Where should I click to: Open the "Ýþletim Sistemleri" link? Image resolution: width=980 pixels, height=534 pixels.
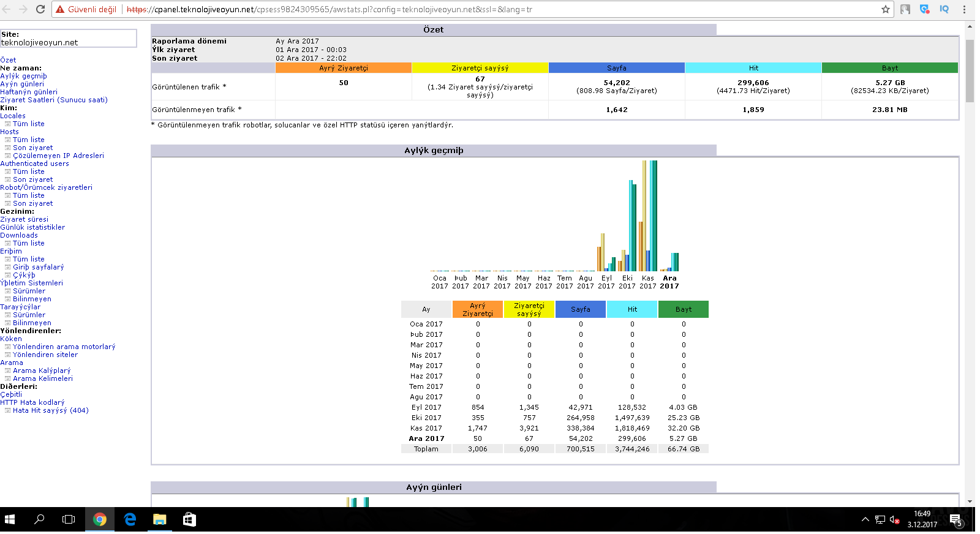pos(31,283)
